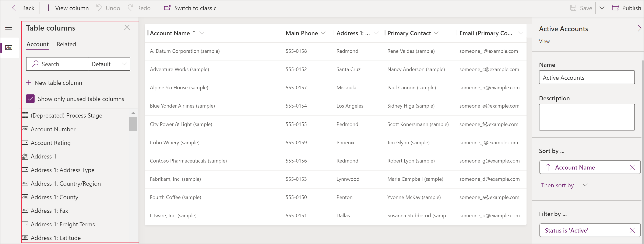
Task: Select the Account tab in Table columns
Action: (x=37, y=44)
